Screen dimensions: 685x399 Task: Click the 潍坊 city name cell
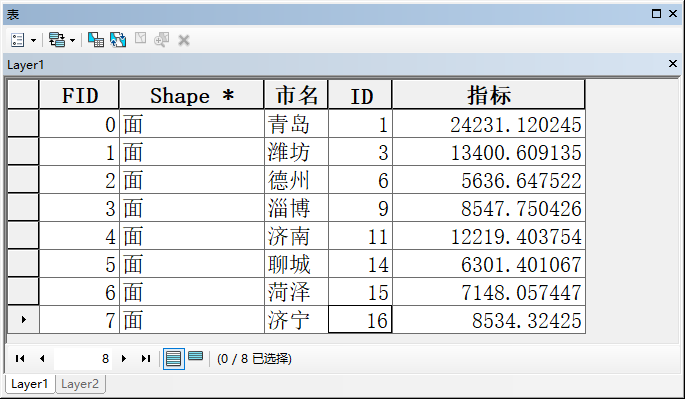point(296,152)
